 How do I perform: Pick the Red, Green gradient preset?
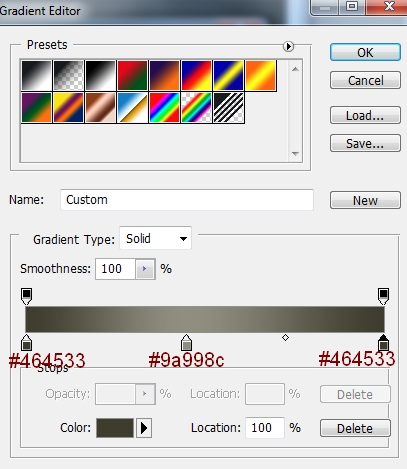click(132, 76)
